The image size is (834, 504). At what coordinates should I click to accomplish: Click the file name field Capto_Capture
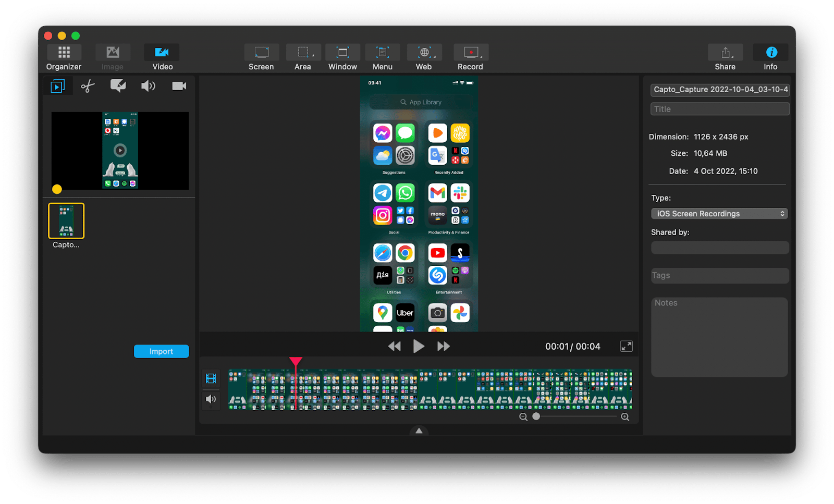(720, 90)
